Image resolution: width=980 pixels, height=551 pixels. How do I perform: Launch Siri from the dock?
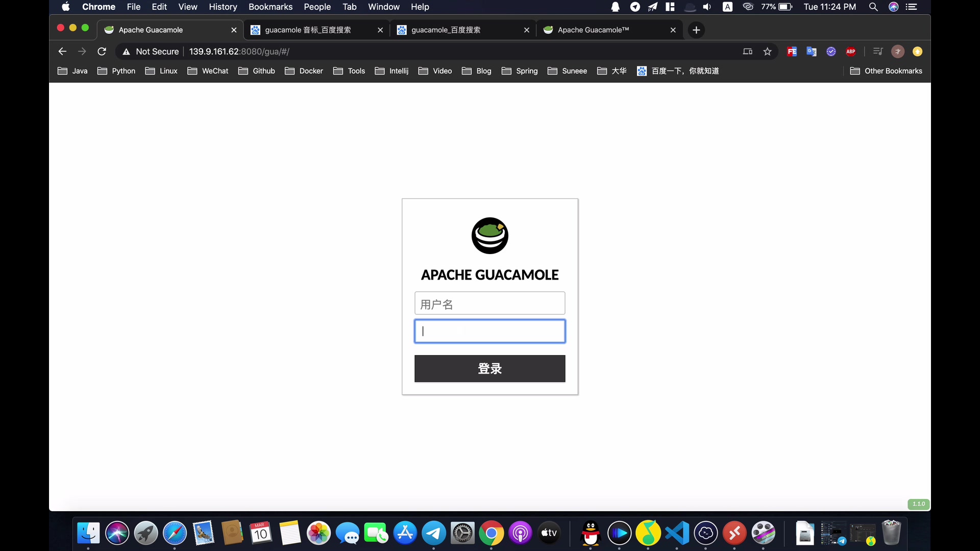click(117, 533)
